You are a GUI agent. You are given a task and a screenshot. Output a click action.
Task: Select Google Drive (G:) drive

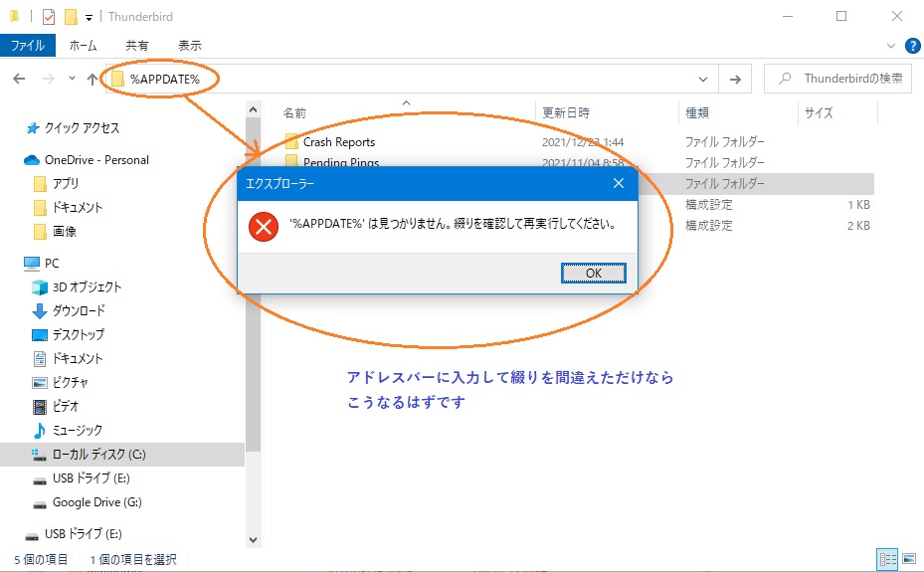[96, 502]
